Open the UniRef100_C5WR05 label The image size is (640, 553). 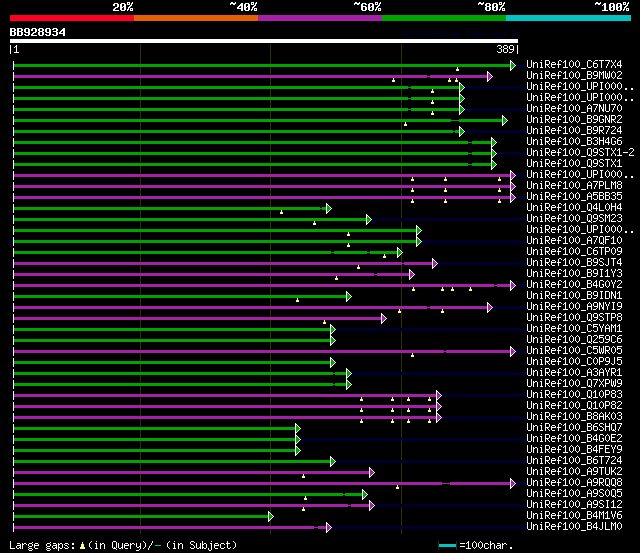(574, 351)
